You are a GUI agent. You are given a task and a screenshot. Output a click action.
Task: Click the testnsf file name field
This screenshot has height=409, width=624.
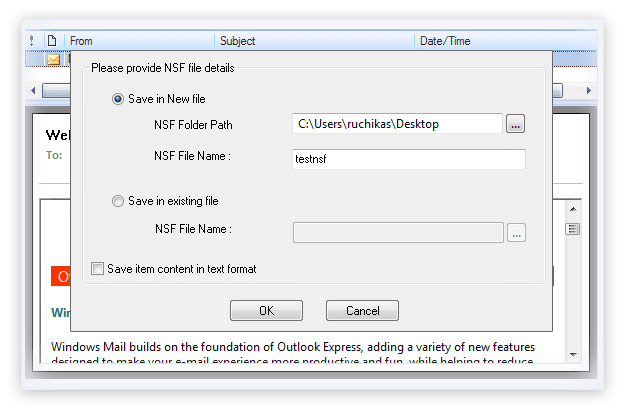[x=409, y=159]
